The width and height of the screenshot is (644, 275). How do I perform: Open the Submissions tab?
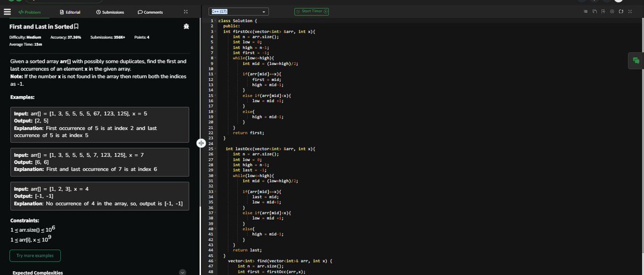pyautogui.click(x=110, y=12)
